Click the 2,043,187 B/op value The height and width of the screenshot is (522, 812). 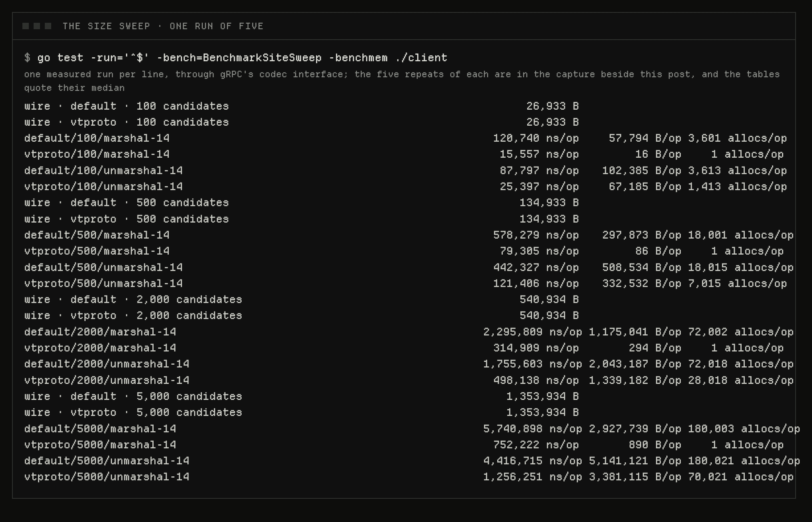tap(635, 364)
